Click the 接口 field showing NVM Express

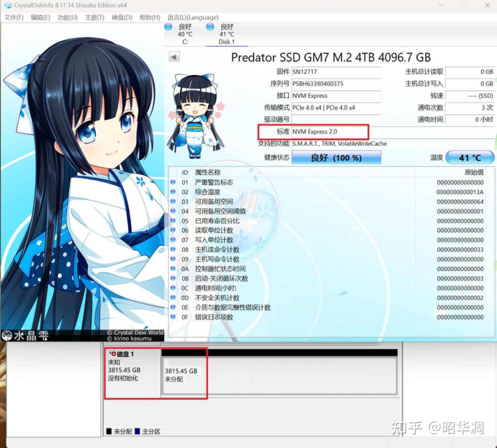tap(336, 96)
